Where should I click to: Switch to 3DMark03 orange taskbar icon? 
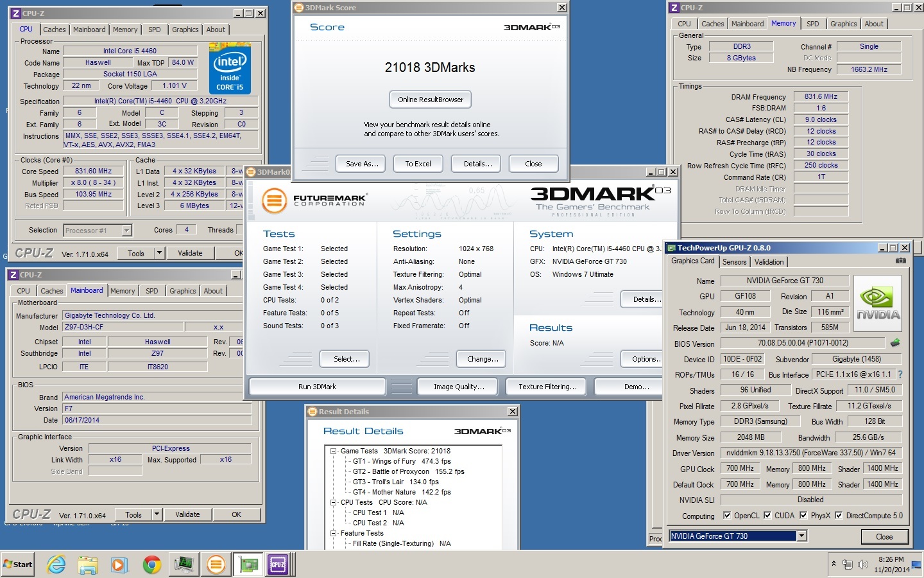(216, 565)
